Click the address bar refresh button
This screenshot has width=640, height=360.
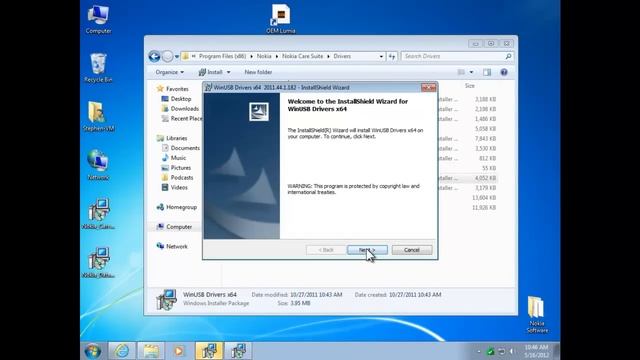click(x=392, y=56)
